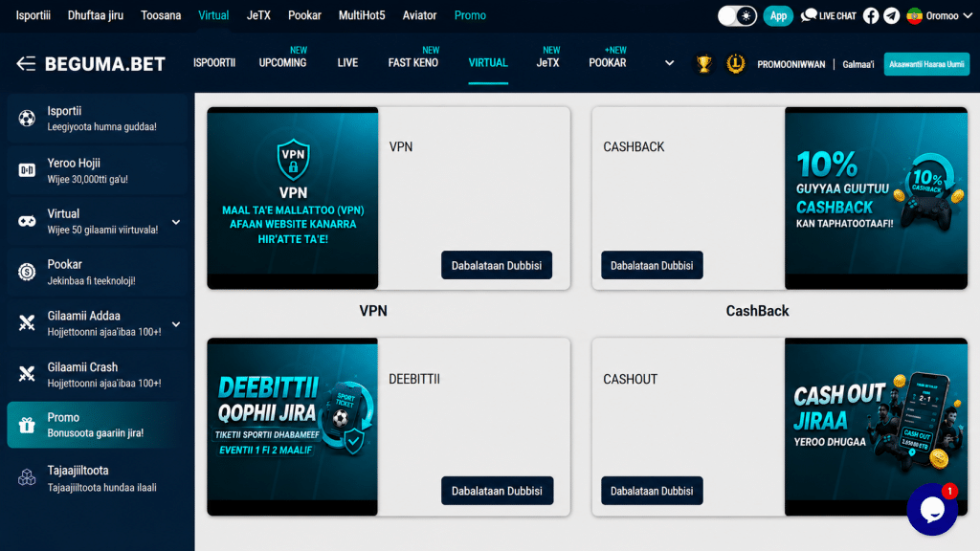Click the Galmaa'i login link
980x551 pixels.
coord(858,64)
